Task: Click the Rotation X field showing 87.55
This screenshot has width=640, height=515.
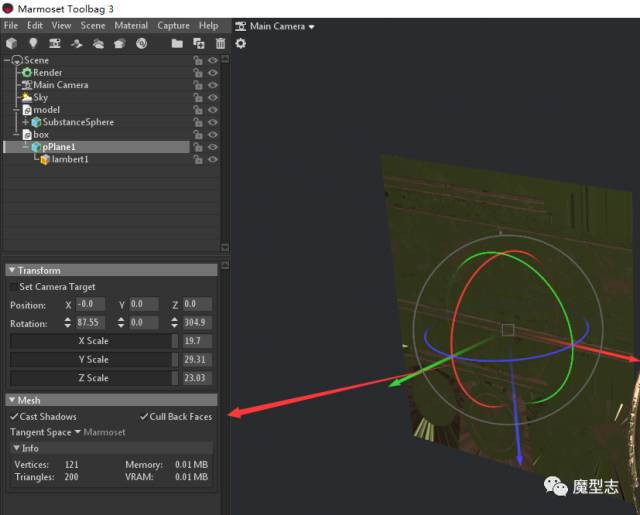Action: coord(91,322)
